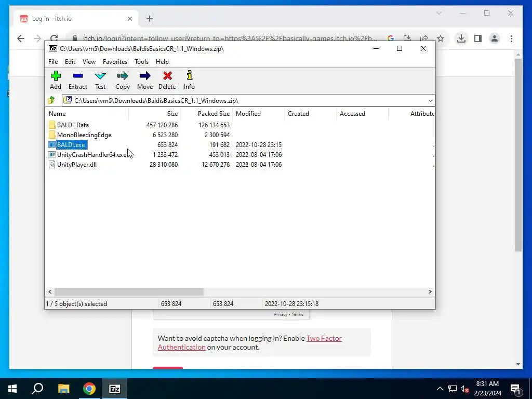Reload the itch.io page
Screen dimensions: 532x399
tap(54, 38)
